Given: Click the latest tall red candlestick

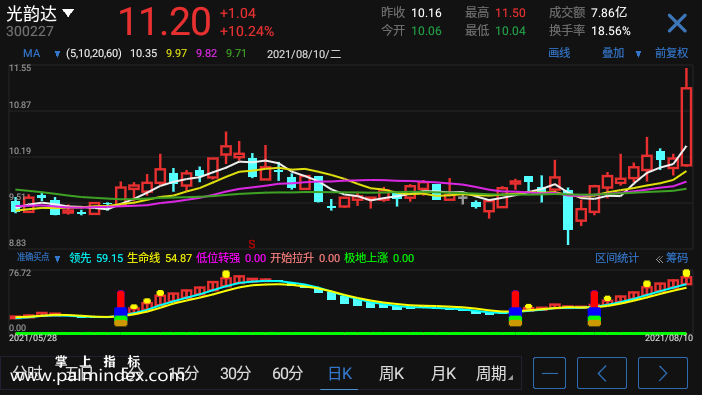Looking at the screenshot, I should coord(686,126).
